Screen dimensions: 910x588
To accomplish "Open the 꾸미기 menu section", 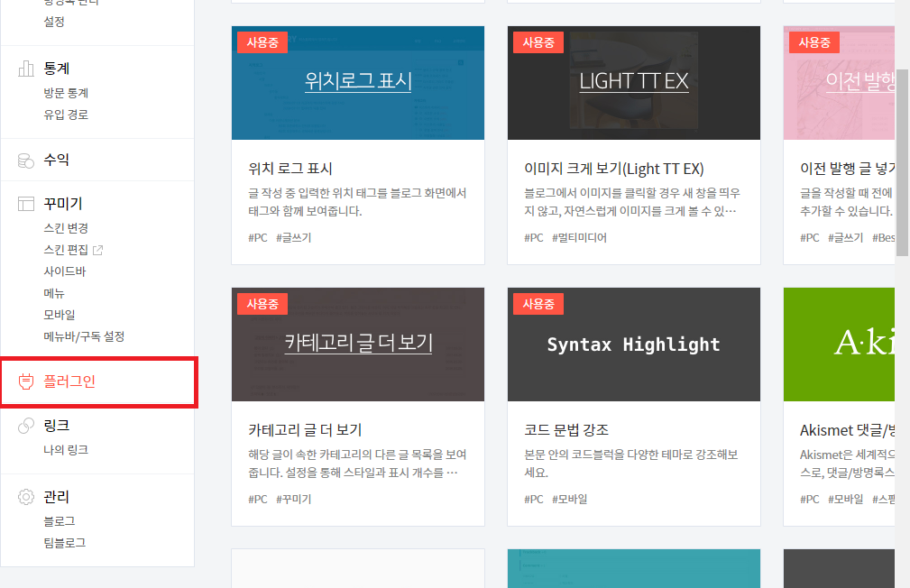I will (x=62, y=204).
